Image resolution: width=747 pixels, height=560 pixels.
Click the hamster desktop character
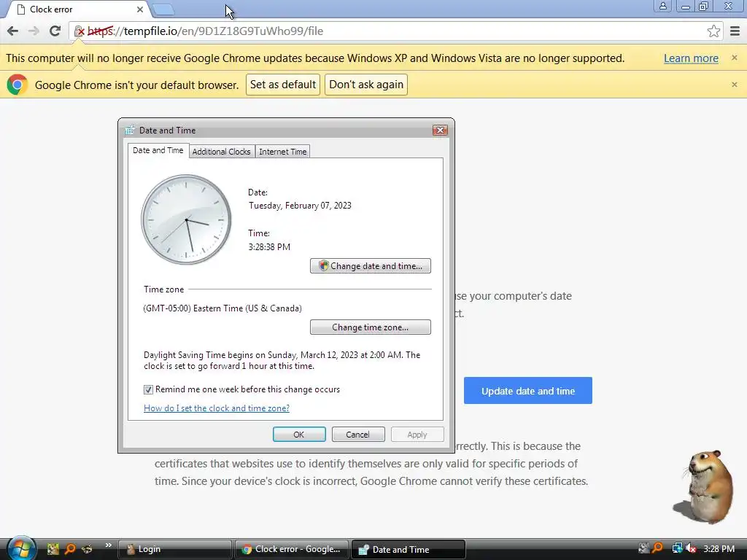[x=706, y=486]
